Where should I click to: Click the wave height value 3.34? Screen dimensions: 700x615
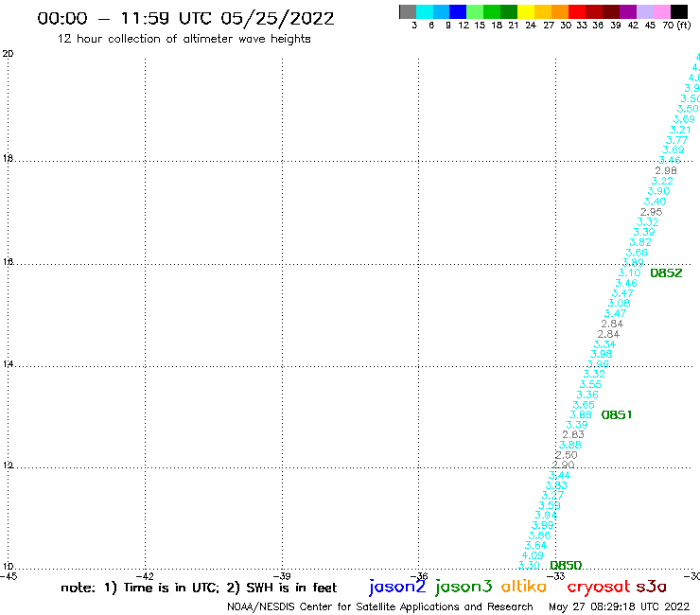pos(604,344)
